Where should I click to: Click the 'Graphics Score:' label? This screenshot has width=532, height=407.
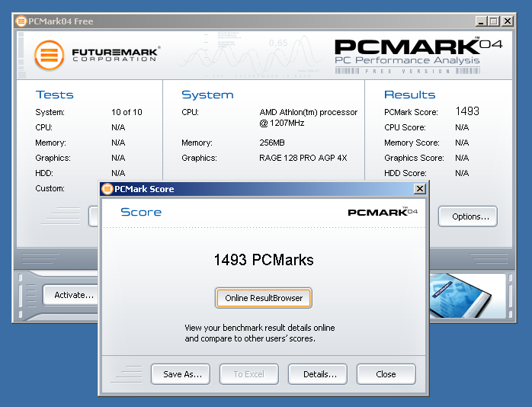(414, 158)
